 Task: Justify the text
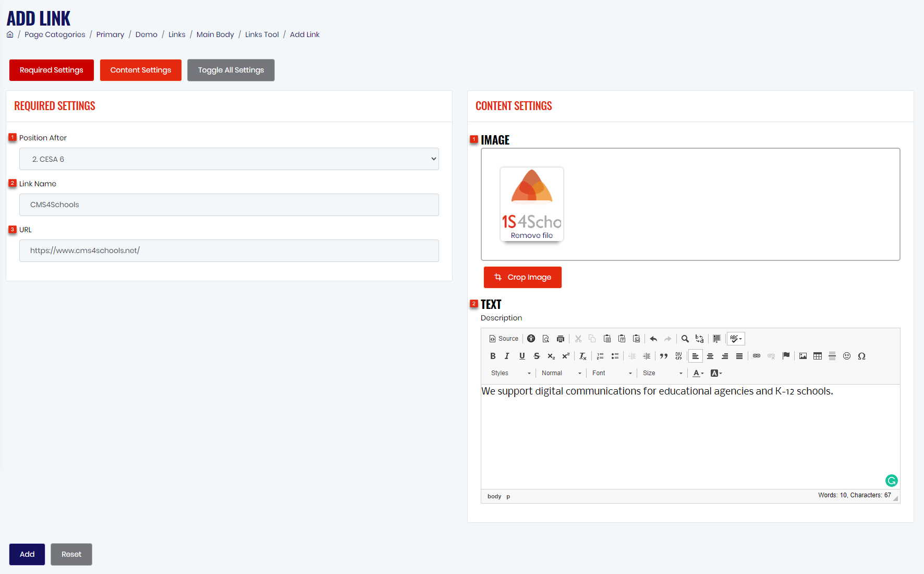tap(739, 356)
